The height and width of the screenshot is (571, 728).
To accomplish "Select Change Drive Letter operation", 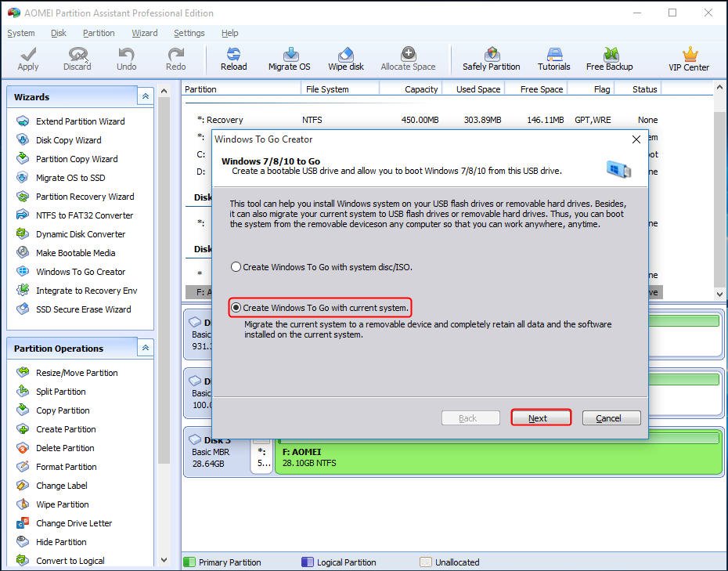I will tap(74, 523).
